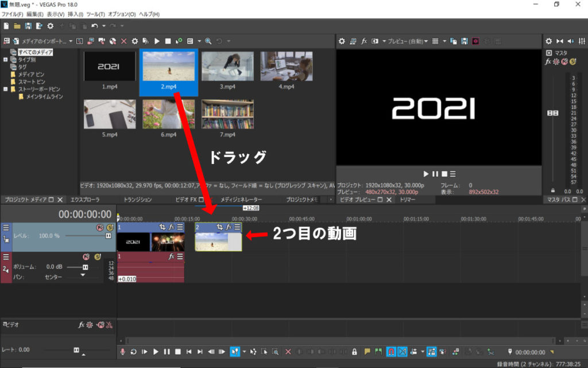The image size is (588, 368).
Task: Solo the video track
Action: coord(109,228)
